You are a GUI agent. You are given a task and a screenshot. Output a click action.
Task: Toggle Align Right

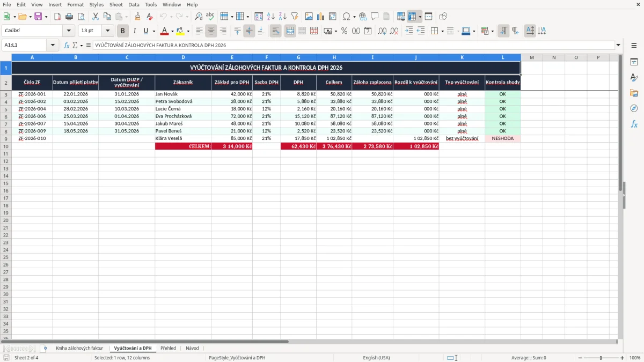coord(223,31)
